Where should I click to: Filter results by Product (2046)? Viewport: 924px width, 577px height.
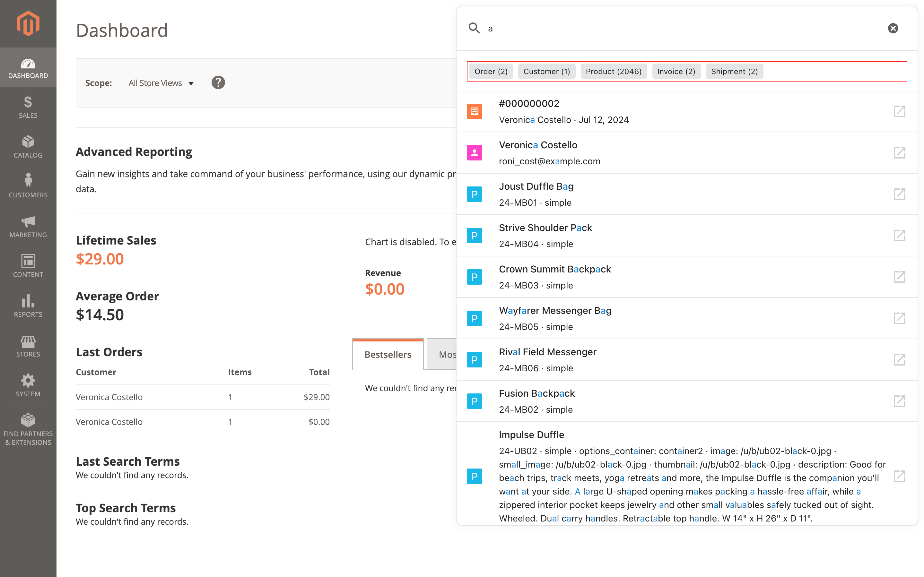tap(613, 71)
